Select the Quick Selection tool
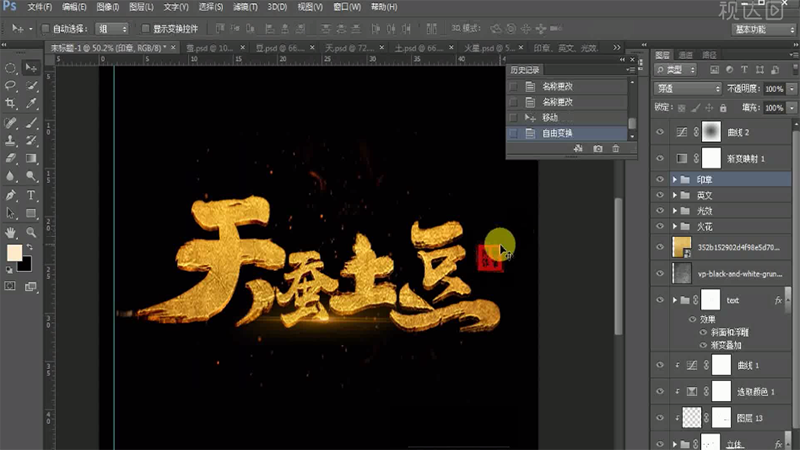The image size is (800, 450). (x=31, y=86)
